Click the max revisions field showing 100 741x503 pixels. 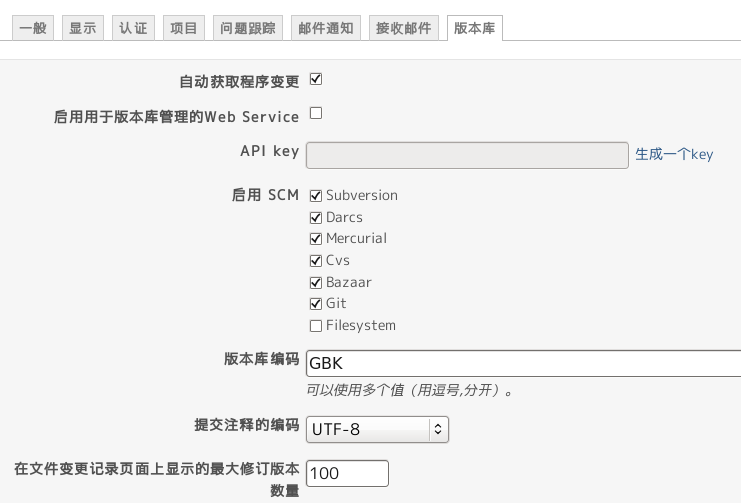347,473
